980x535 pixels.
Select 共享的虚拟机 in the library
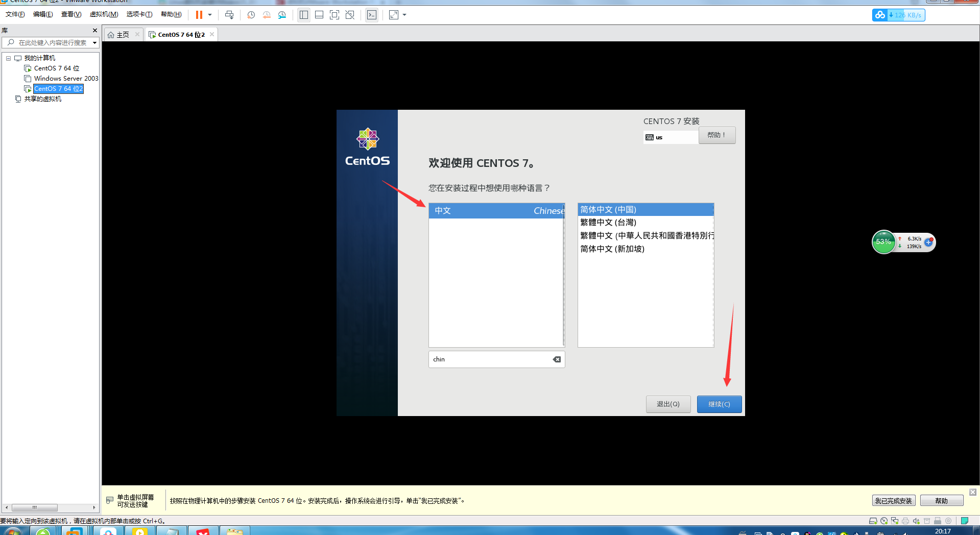42,99
